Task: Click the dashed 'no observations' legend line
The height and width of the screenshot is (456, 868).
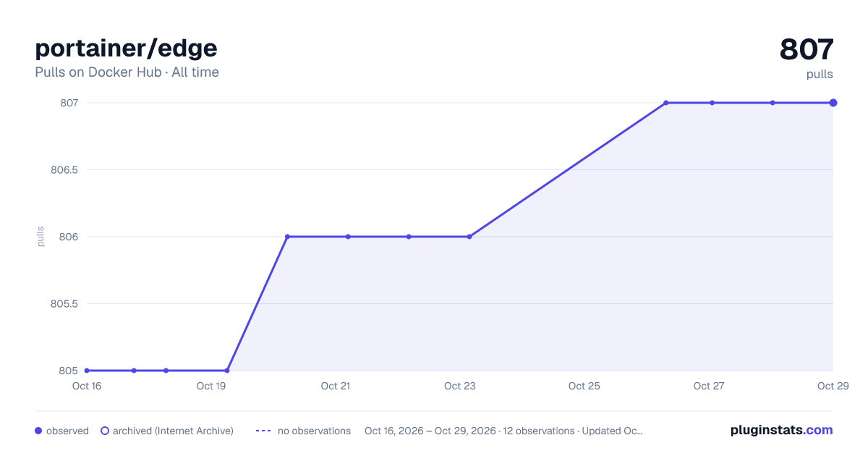Action: click(263, 431)
